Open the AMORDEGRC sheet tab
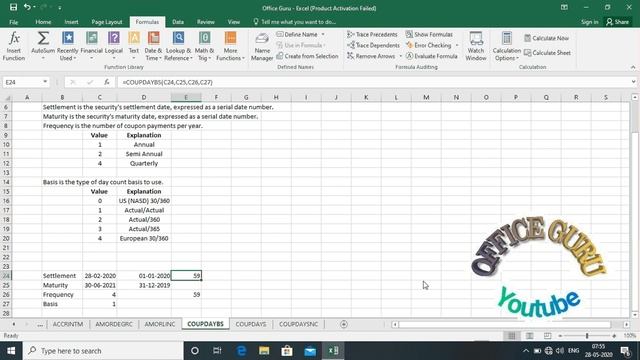Image resolution: width=640 pixels, height=360 pixels. pyautogui.click(x=114, y=324)
